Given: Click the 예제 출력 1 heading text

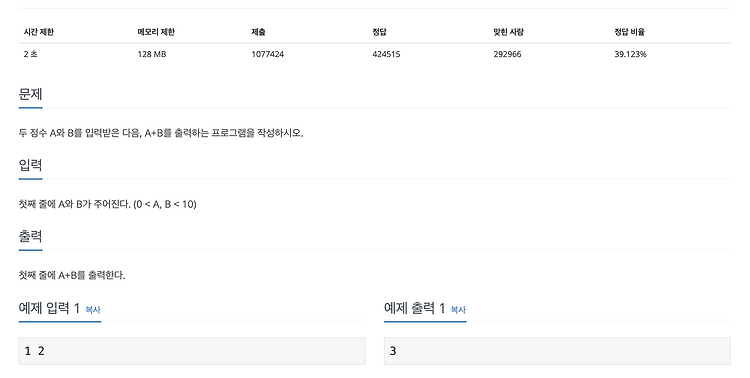Looking at the screenshot, I should (415, 308).
